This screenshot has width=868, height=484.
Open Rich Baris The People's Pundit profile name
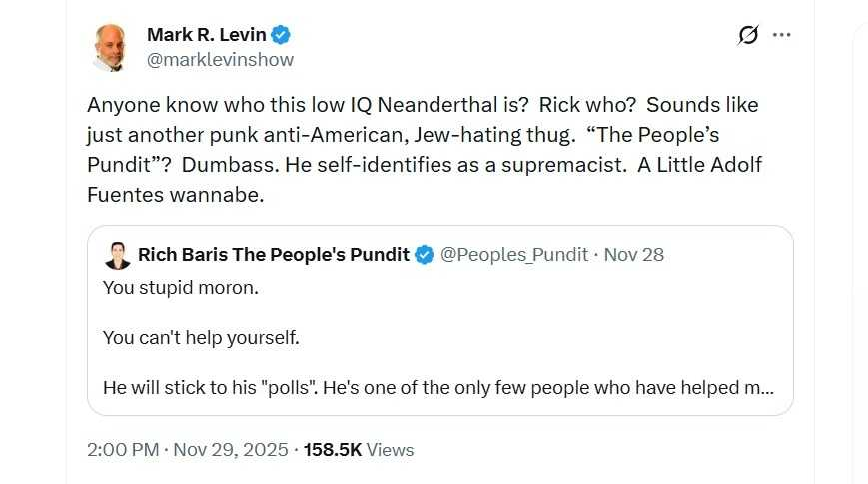pyautogui.click(x=273, y=255)
